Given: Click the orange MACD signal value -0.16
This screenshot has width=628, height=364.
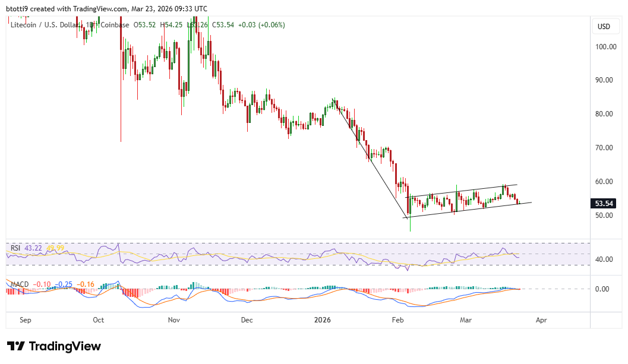Looking at the screenshot, I should (x=86, y=284).
